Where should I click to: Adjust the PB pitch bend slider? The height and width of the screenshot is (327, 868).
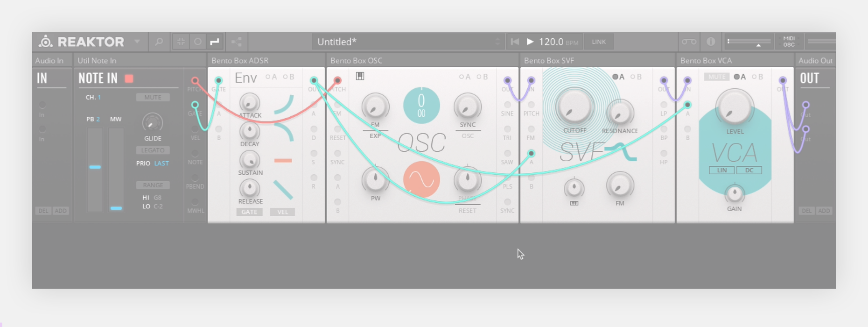tap(95, 170)
